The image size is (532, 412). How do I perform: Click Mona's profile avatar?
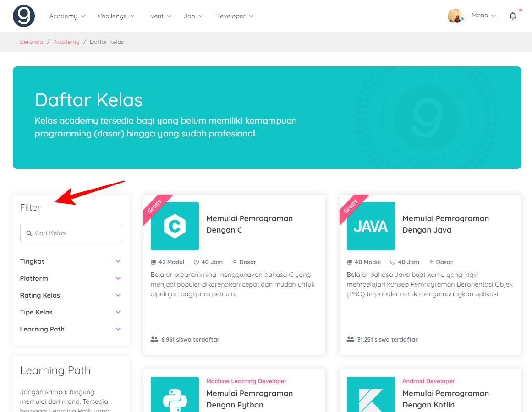[x=455, y=15]
